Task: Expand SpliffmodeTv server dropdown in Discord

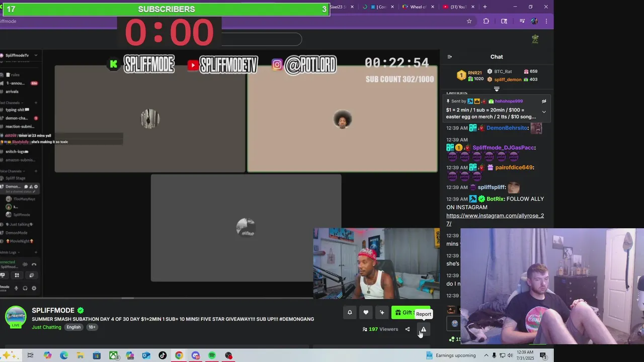Action: tap(36, 55)
